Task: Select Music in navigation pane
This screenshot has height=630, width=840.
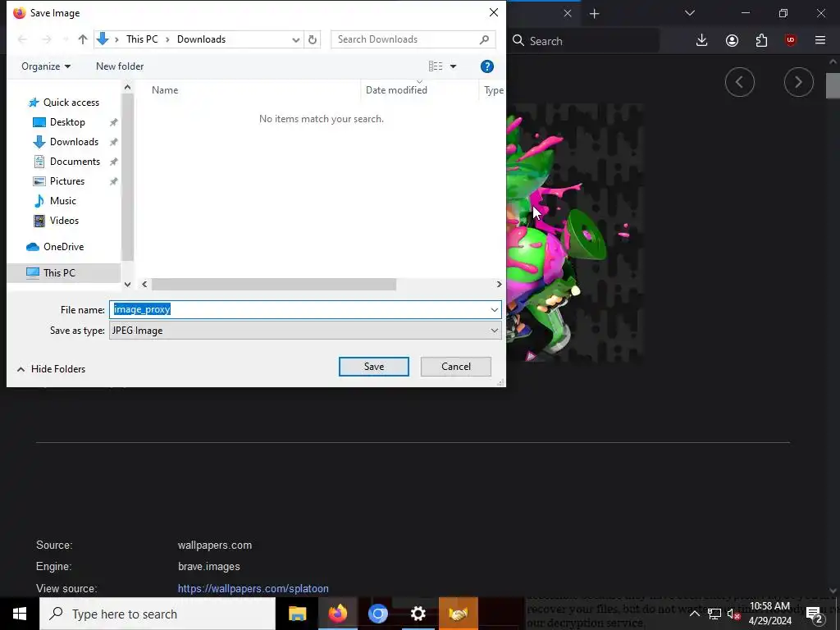Action: point(62,201)
